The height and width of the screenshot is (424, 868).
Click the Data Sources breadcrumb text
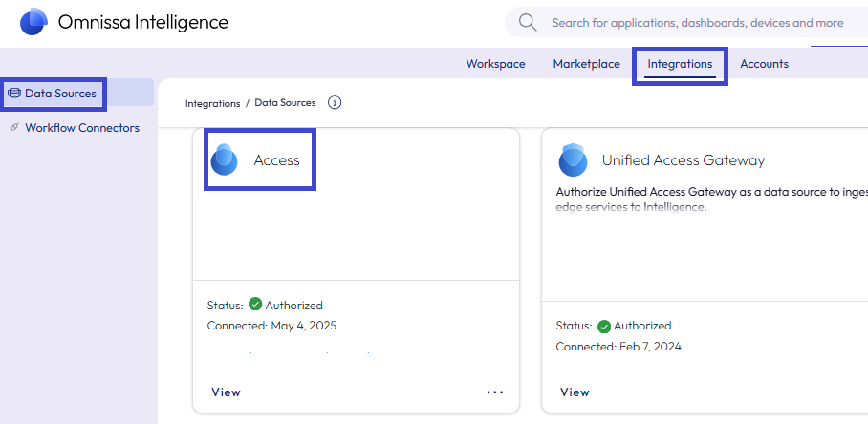[x=285, y=103]
